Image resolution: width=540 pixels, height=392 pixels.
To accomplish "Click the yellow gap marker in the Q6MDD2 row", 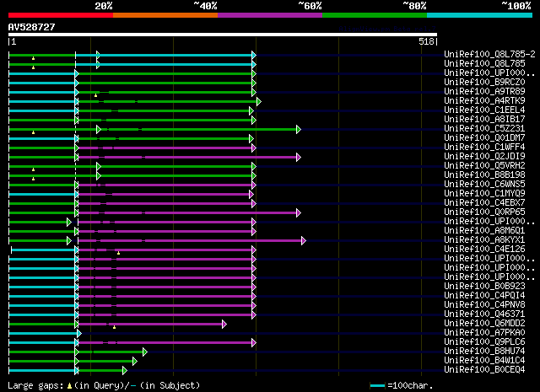I will click(x=115, y=327).
